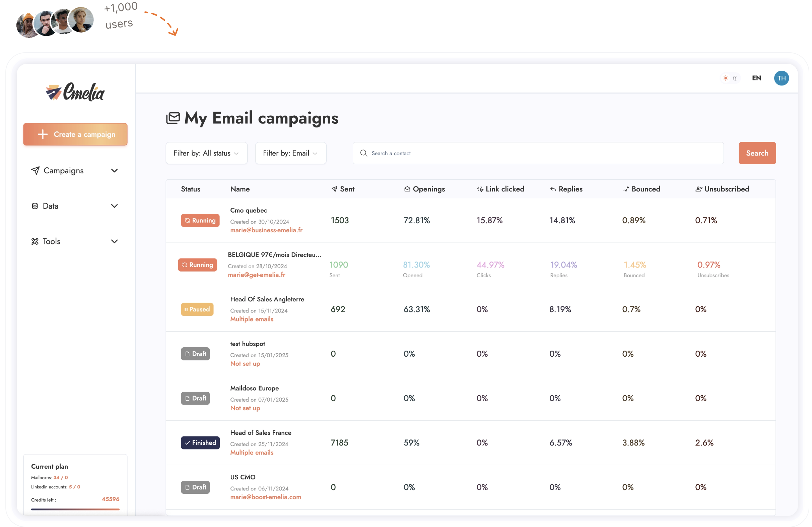Click the Mailboxes 34 / 0 value

[x=61, y=478]
